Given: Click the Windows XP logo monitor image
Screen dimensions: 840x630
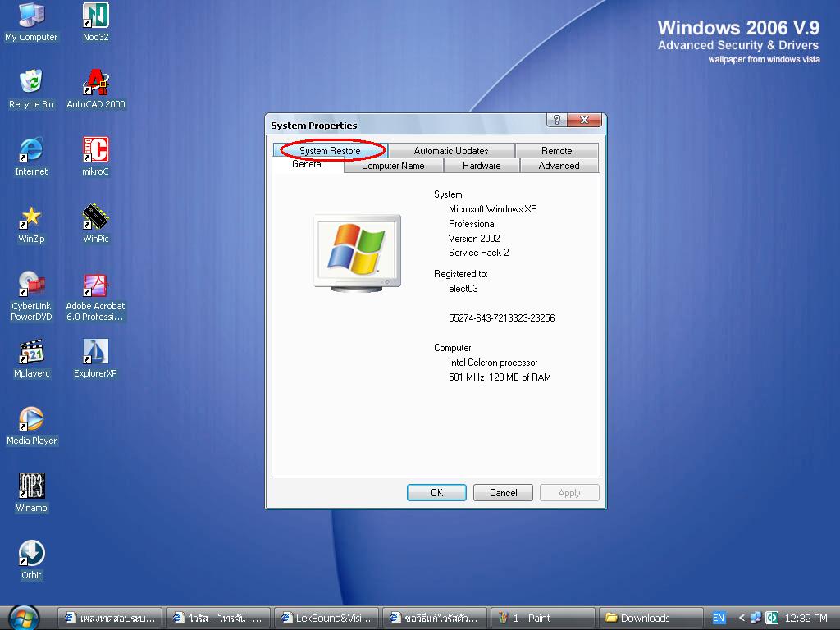Looking at the screenshot, I should pyautogui.click(x=358, y=253).
